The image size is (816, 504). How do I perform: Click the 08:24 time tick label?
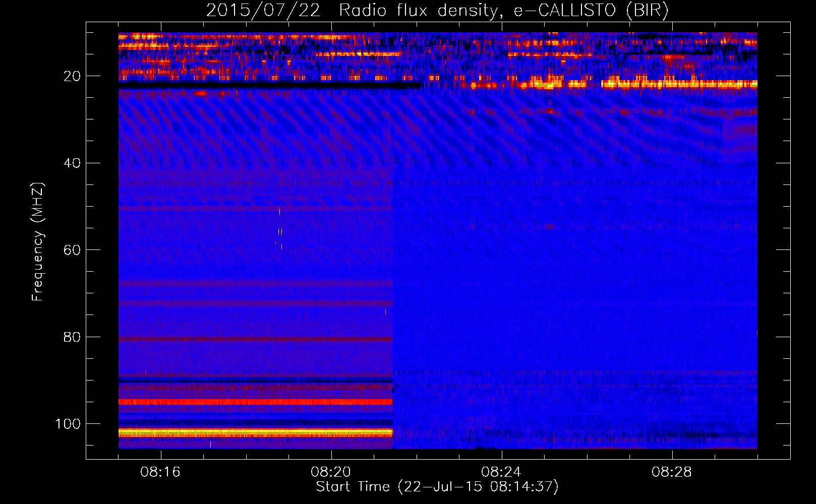(x=501, y=472)
